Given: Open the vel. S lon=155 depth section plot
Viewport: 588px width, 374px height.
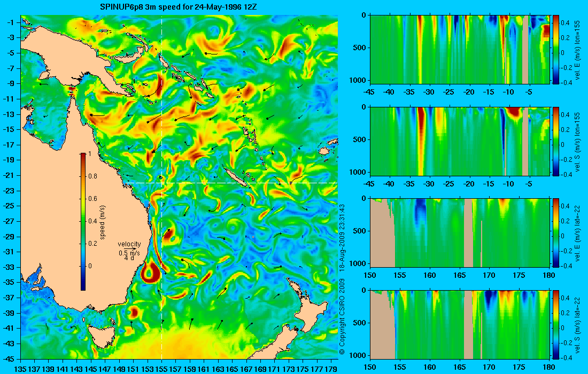Looking at the screenshot, I should pyautogui.click(x=460, y=141).
